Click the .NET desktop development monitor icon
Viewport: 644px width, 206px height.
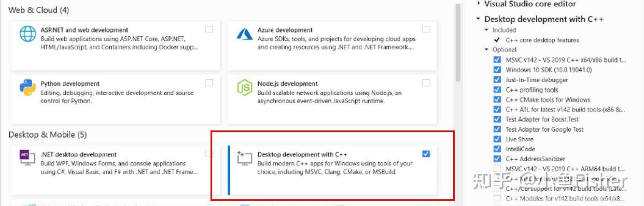coord(27,158)
